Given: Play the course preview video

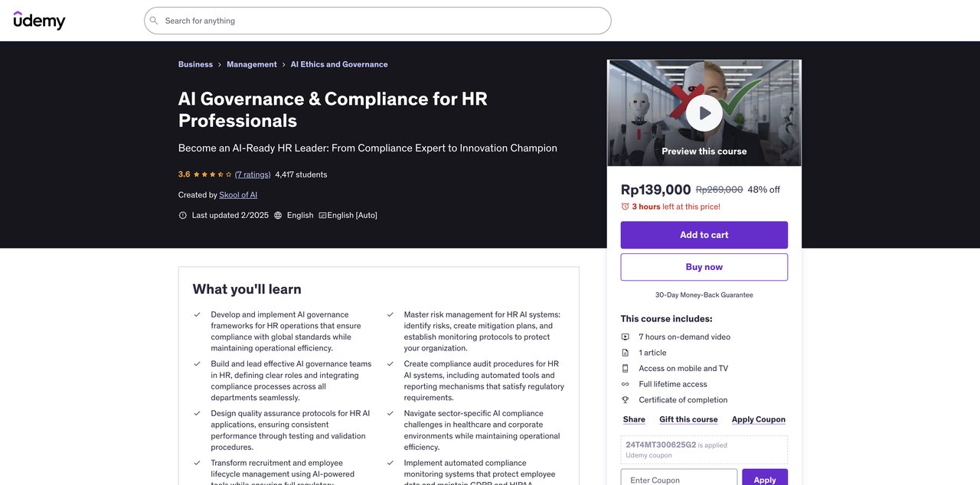Looking at the screenshot, I should click(704, 113).
